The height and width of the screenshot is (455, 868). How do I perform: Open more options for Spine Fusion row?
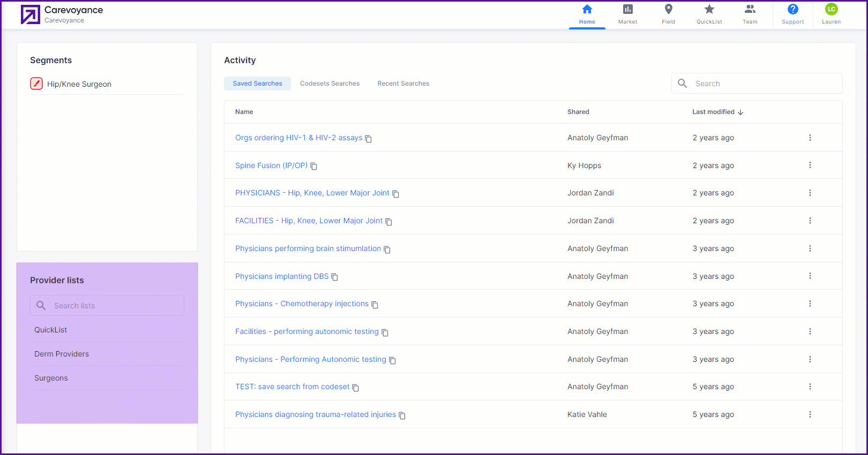[x=810, y=165]
